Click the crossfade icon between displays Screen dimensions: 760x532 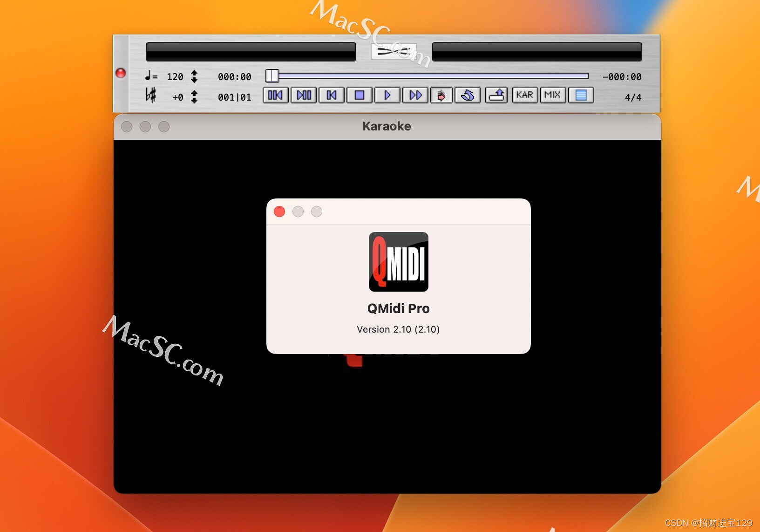pyautogui.click(x=394, y=51)
